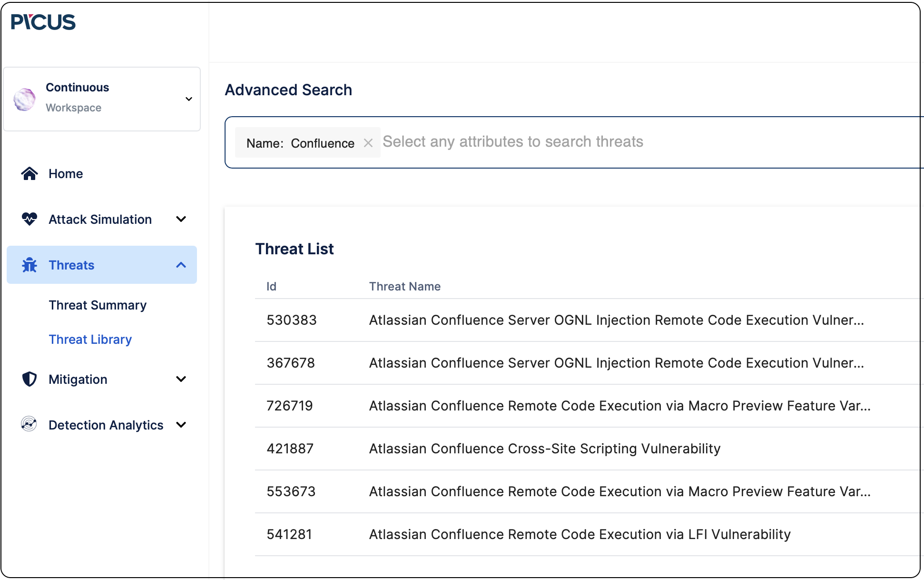
Task: Open the Threat Summary page
Action: 97,305
